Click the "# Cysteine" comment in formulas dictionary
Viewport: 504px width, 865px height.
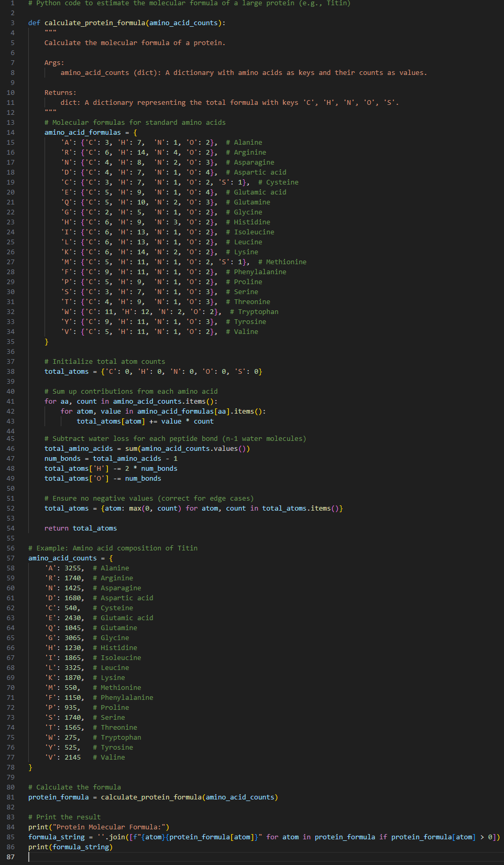pyautogui.click(x=278, y=182)
